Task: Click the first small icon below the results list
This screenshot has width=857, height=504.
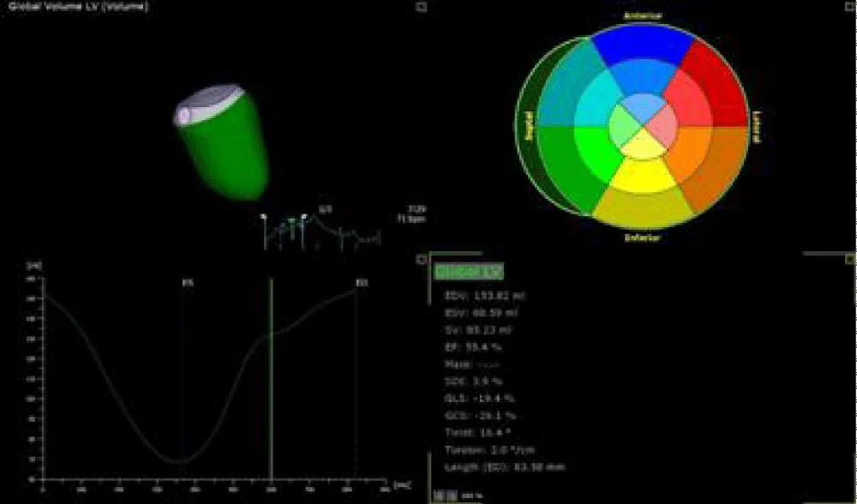Action: (440, 495)
